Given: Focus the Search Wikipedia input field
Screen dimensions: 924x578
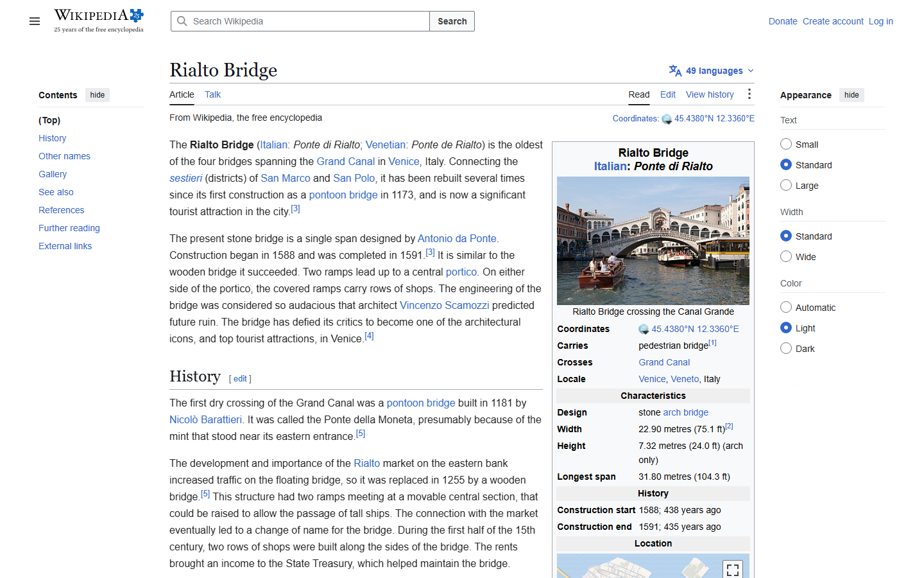Looking at the screenshot, I should point(300,21).
